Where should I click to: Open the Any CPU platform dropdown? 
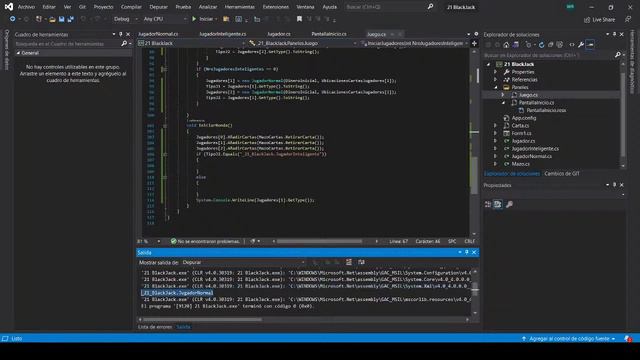164,19
